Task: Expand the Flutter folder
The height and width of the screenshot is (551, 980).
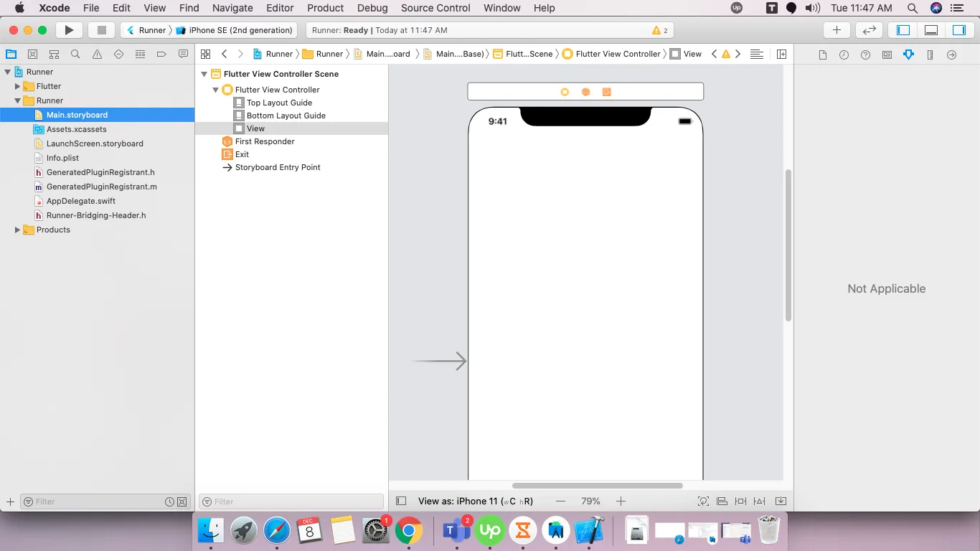Action: [x=18, y=86]
